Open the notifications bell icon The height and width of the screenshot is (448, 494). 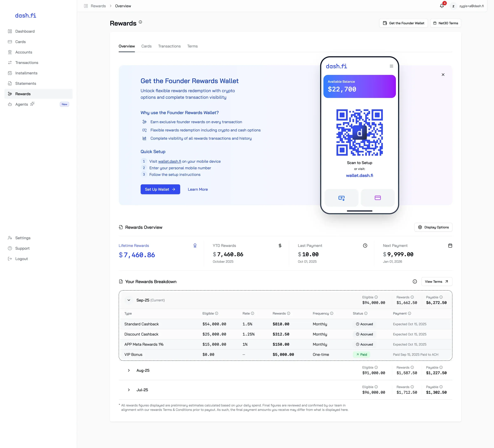(442, 6)
